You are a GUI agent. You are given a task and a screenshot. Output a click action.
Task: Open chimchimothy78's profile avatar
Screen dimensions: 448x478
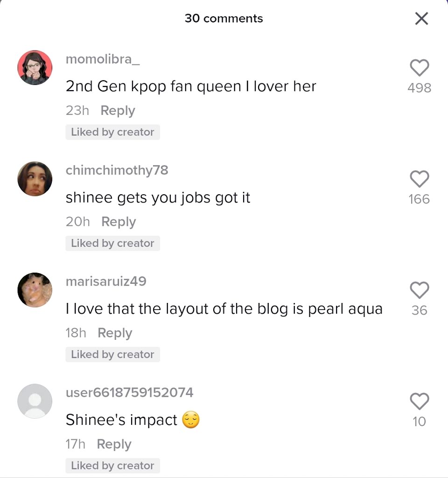[35, 179]
